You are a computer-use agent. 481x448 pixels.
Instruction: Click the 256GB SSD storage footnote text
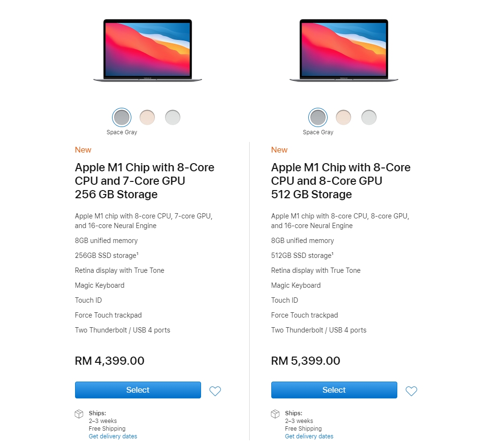click(x=107, y=256)
